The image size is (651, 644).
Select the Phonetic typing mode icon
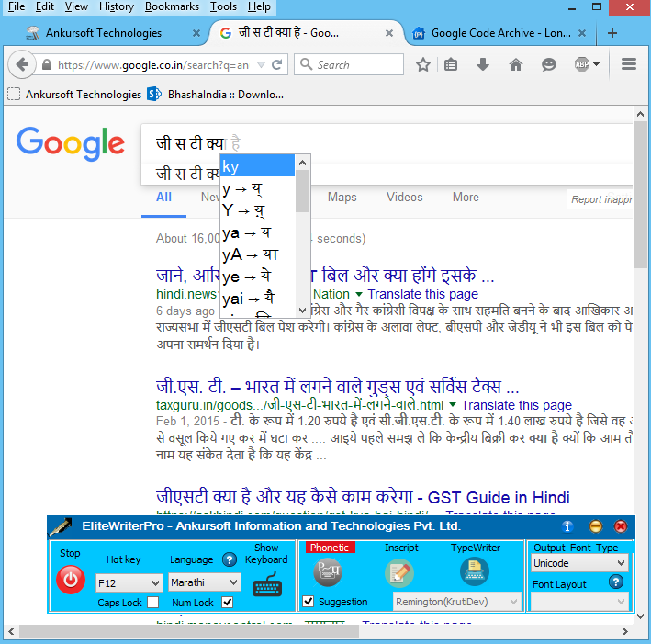point(328,573)
